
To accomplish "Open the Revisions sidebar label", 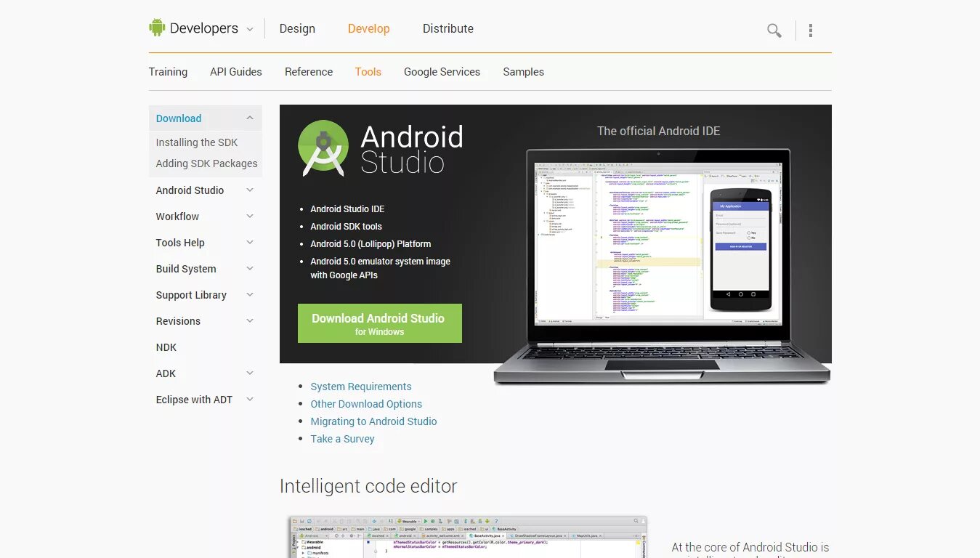I will pyautogui.click(x=178, y=321).
